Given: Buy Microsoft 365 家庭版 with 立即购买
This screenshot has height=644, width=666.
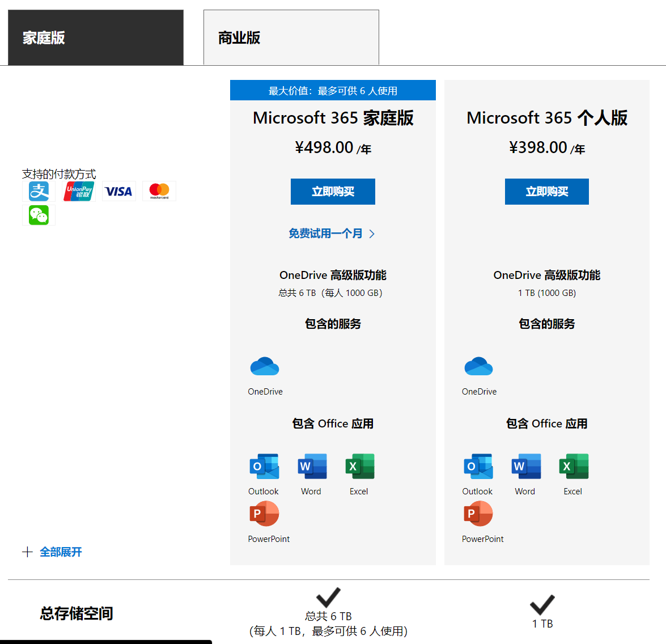Looking at the screenshot, I should coord(333,192).
